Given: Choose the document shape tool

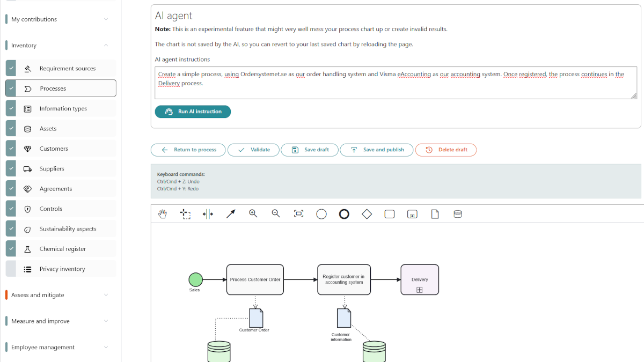Looking at the screenshot, I should [435, 213].
